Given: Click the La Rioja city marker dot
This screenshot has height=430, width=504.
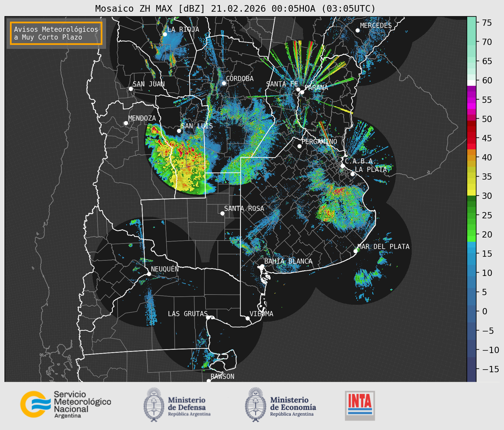Looking at the screenshot, I should tap(165, 34).
